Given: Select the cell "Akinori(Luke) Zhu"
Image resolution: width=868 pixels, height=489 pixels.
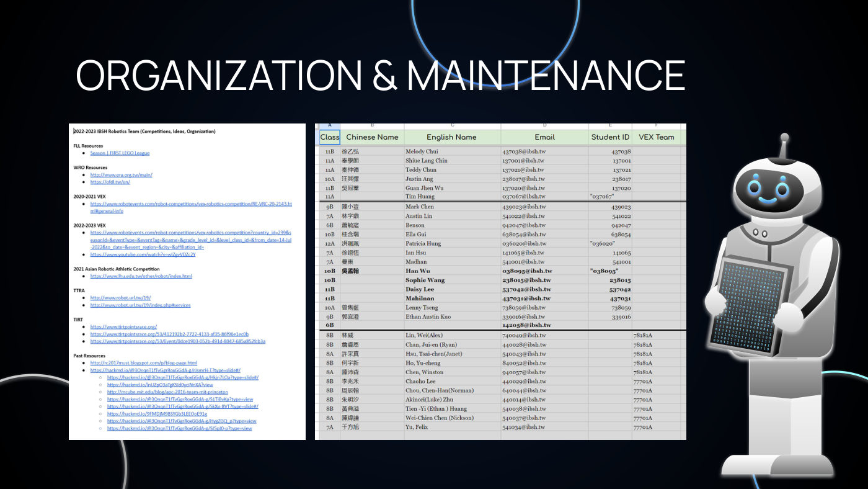Looking at the screenshot, I should (452, 400).
